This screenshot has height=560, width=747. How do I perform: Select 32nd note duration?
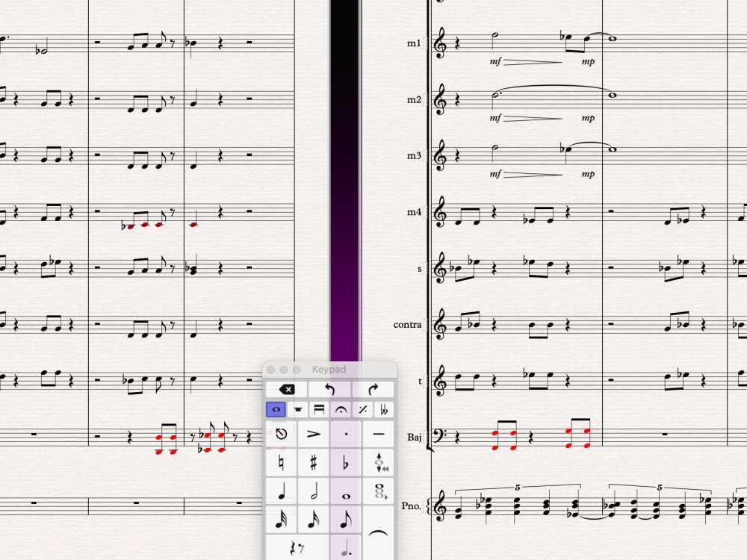(x=281, y=520)
